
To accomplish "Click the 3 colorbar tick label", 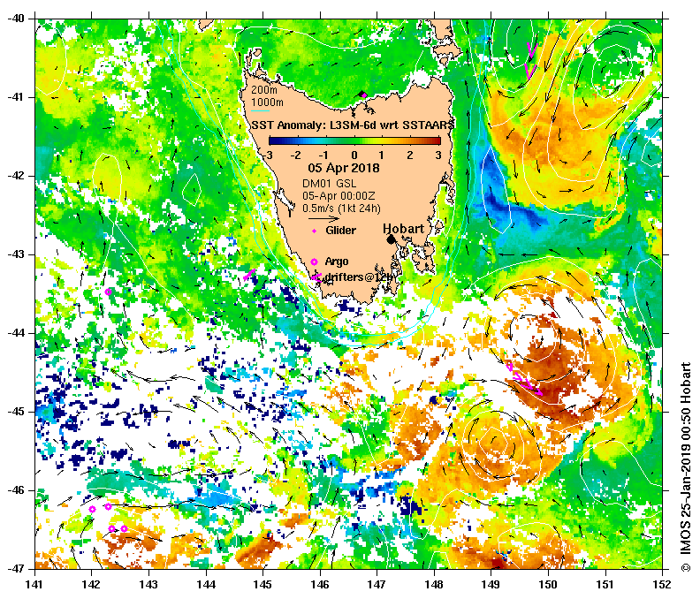I will [x=438, y=155].
